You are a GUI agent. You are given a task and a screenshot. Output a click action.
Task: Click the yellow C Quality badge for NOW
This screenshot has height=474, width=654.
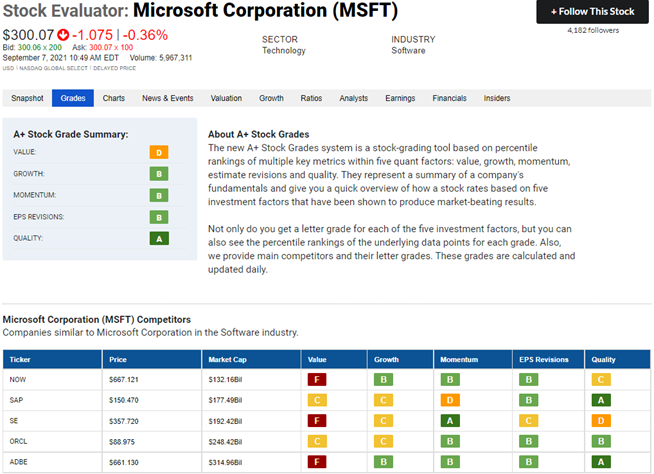(601, 379)
